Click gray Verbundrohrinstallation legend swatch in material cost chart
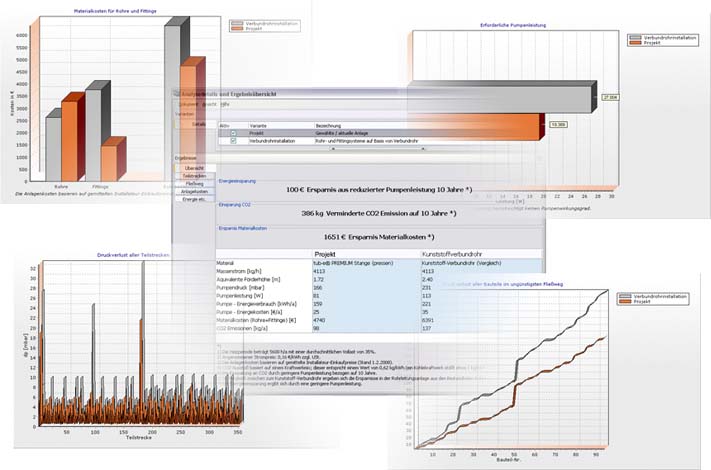Viewport: 711px width, 470px height. (236, 21)
